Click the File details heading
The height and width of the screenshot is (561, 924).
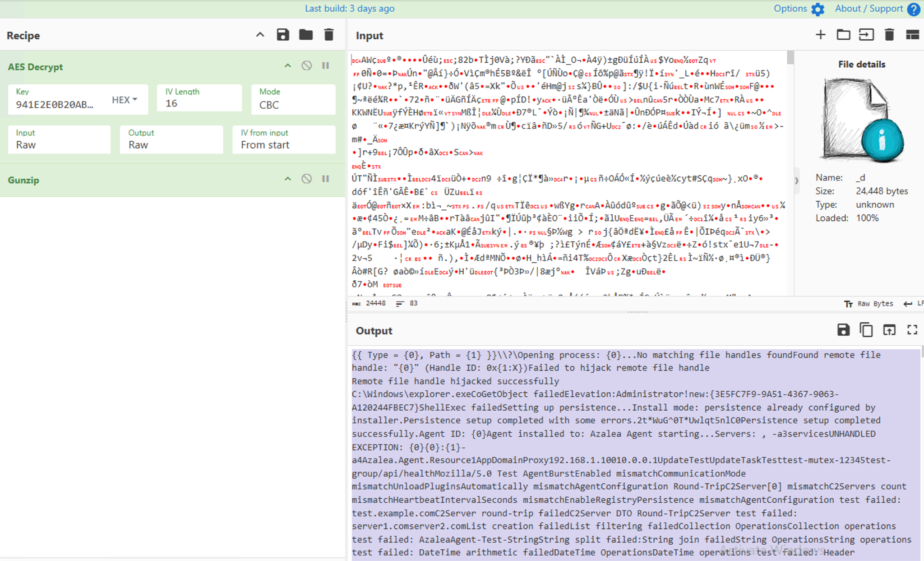862,65
